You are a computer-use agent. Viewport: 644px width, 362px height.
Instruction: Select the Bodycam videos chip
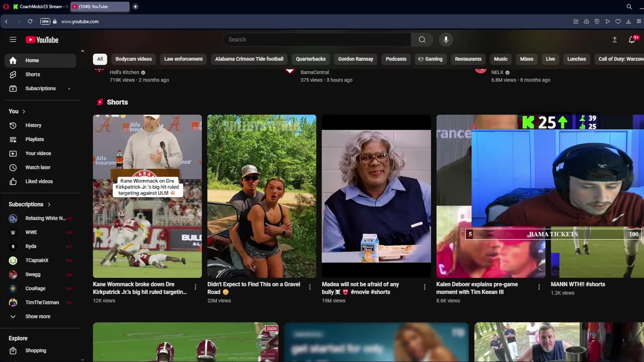point(133,59)
